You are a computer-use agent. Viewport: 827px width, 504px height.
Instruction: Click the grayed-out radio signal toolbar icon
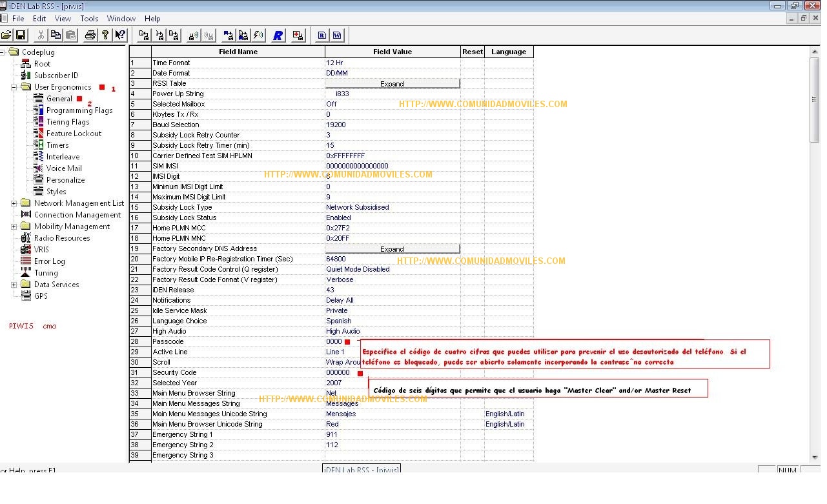click(x=208, y=35)
